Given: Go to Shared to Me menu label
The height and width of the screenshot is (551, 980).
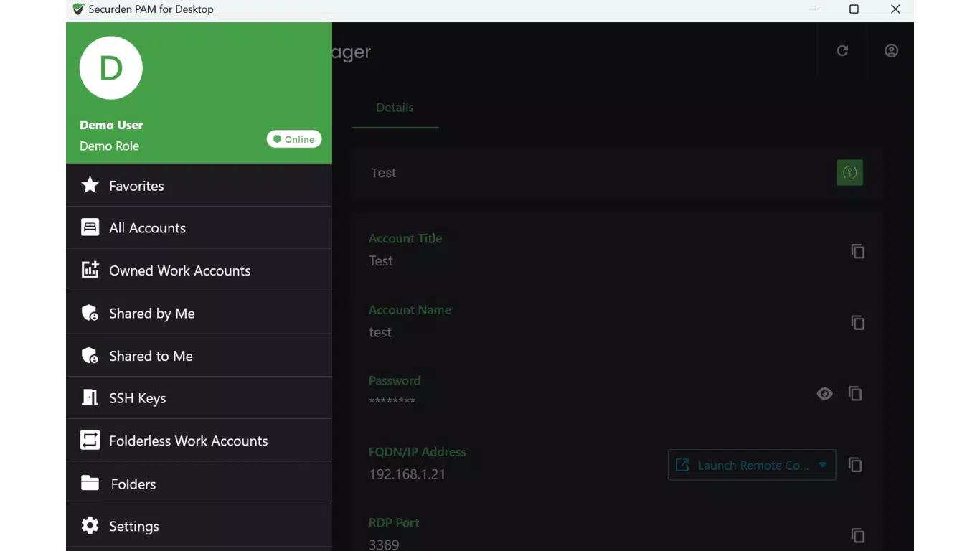Looking at the screenshot, I should pyautogui.click(x=151, y=356).
